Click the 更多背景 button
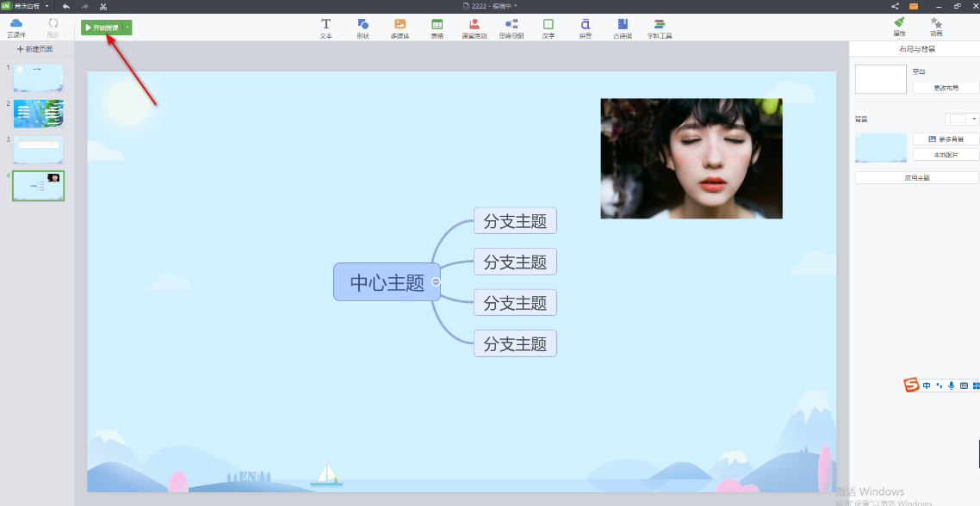Image resolution: width=980 pixels, height=506 pixels. [x=946, y=139]
